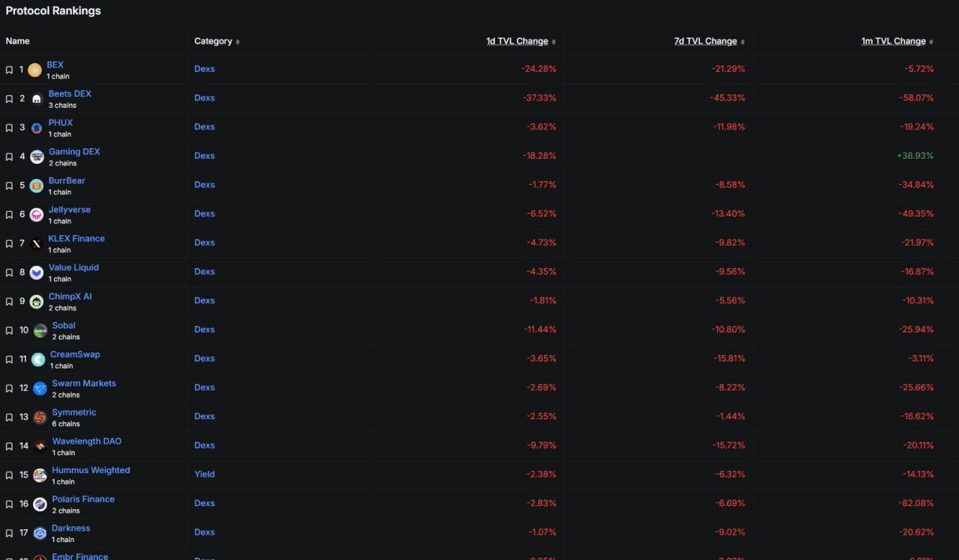Click the Value Liquid logo icon
Image resolution: width=959 pixels, height=560 pixels.
[x=37, y=273]
